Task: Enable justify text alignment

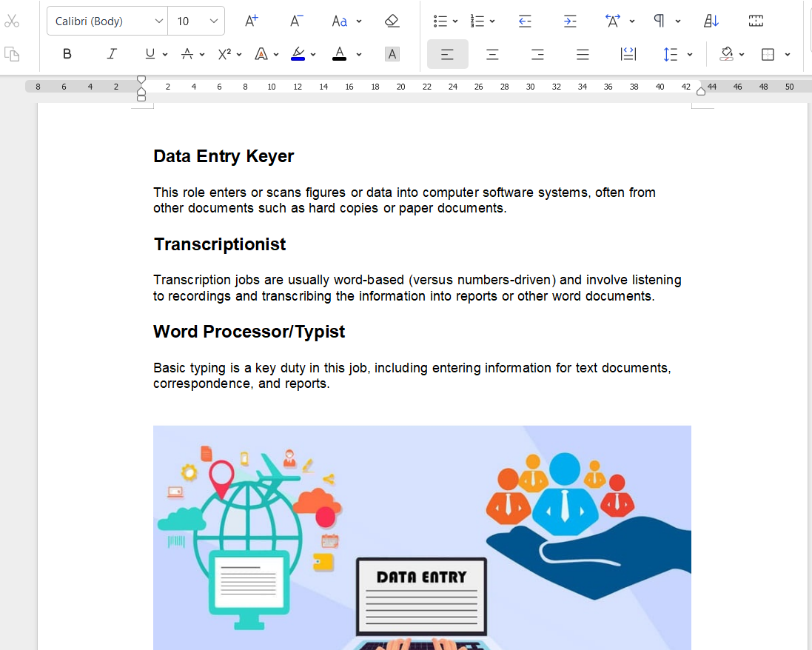Action: pos(583,54)
